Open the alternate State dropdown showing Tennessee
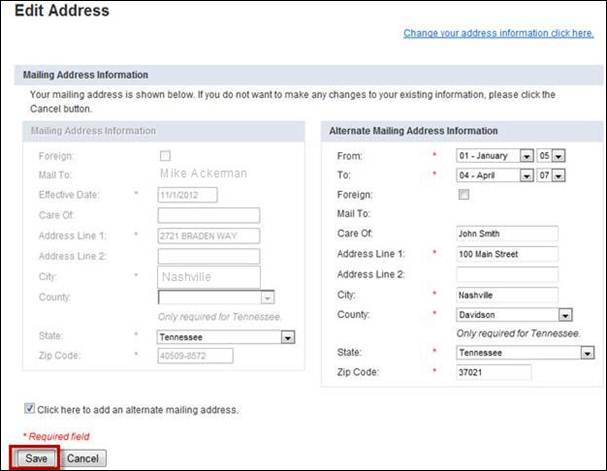This screenshot has height=471, width=607. pyautogui.click(x=525, y=353)
